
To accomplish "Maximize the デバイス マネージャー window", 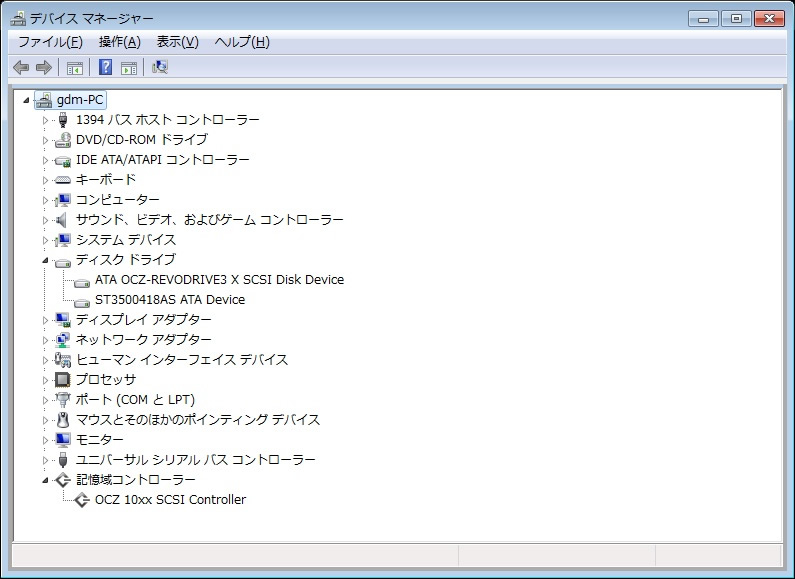I will 736,18.
